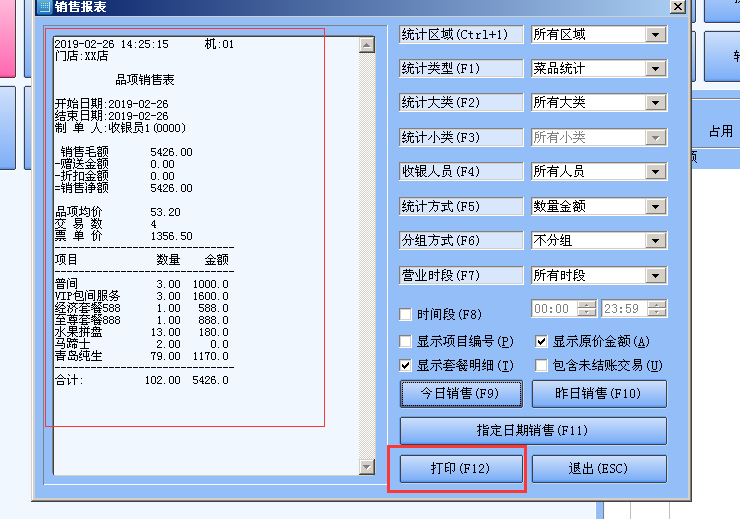Image resolution: width=740 pixels, height=519 pixels.
Task: Open the 统计区域 dropdown showing 所有区域
Action: click(x=655, y=35)
